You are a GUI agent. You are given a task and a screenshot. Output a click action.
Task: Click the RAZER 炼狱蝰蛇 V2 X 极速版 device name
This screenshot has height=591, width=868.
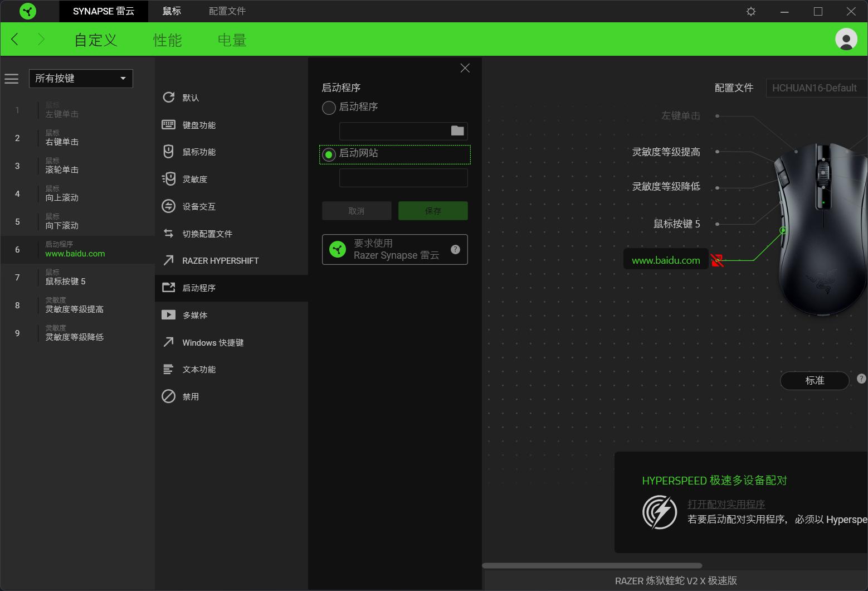click(x=676, y=581)
